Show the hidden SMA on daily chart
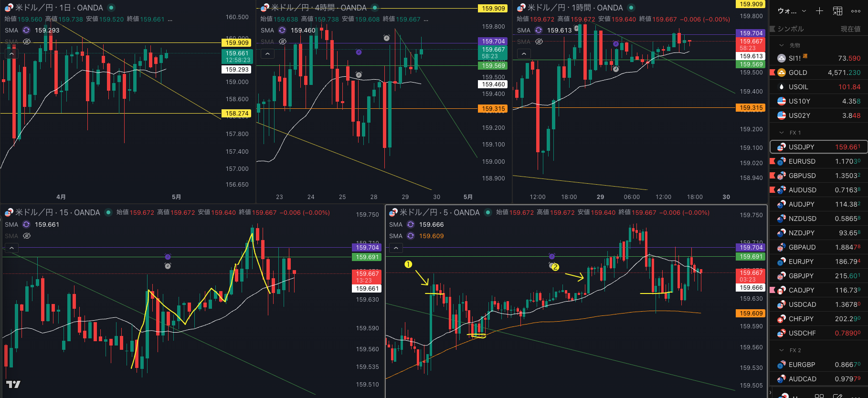The width and height of the screenshot is (868, 398). pos(27,42)
